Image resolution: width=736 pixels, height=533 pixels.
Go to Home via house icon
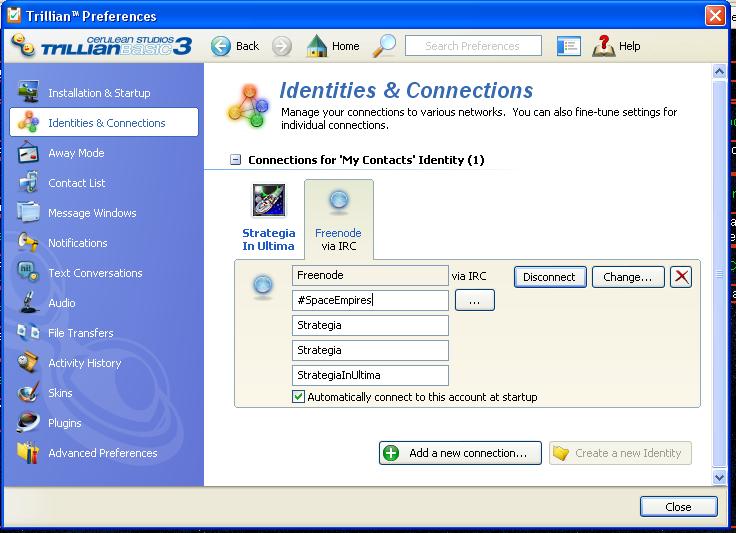tap(317, 46)
